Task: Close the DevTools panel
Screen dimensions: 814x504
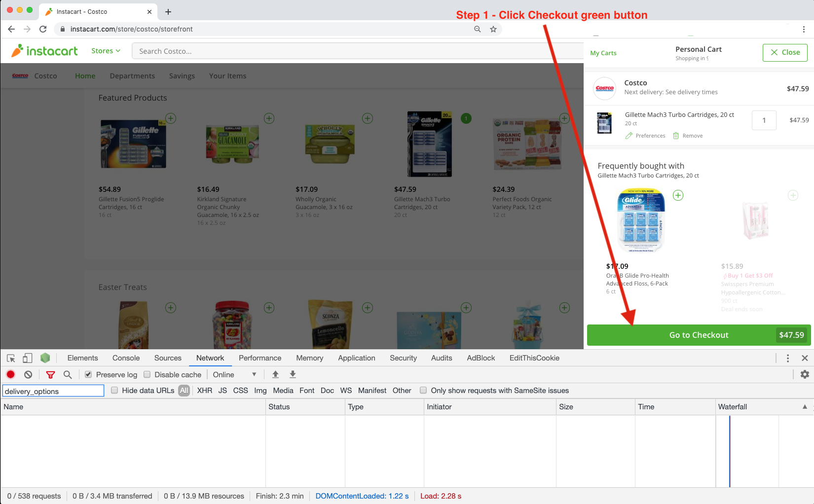Action: coord(805,358)
